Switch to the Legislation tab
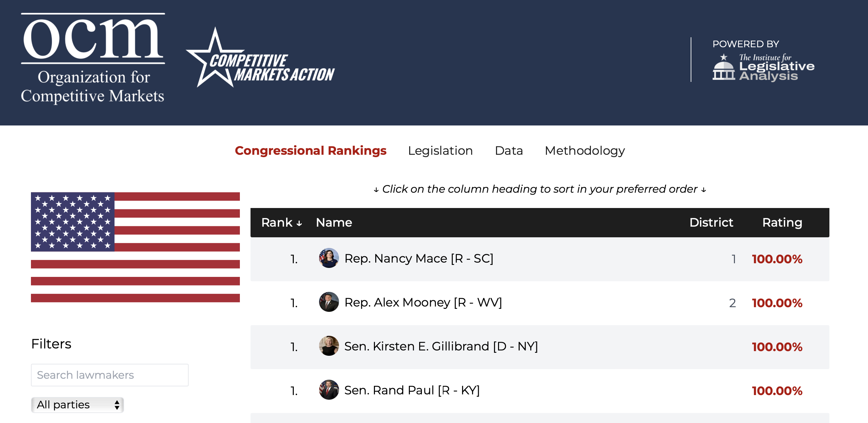Image resolution: width=868 pixels, height=423 pixels. [440, 150]
